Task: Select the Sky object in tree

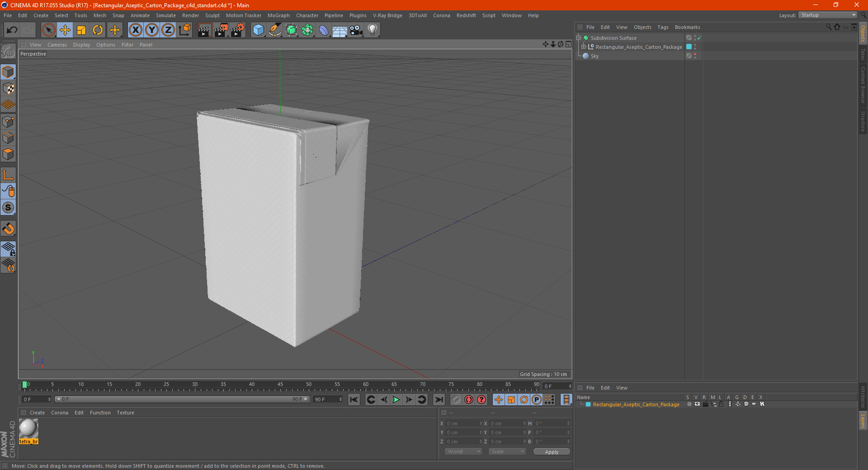Action: (594, 56)
